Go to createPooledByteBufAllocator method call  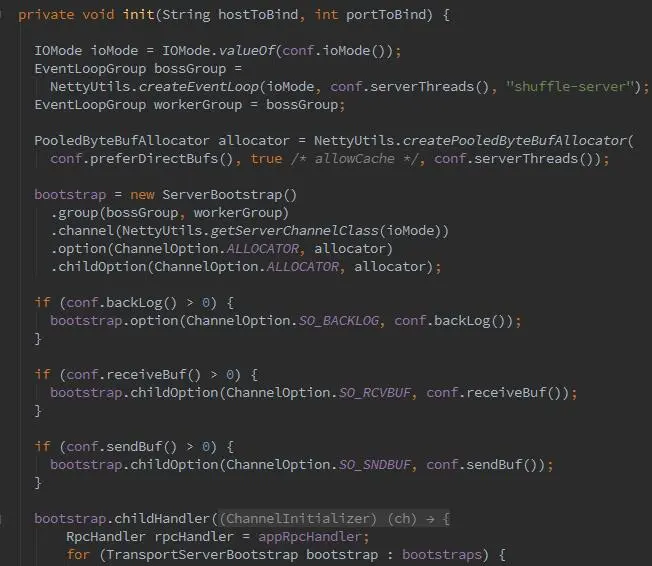514,141
